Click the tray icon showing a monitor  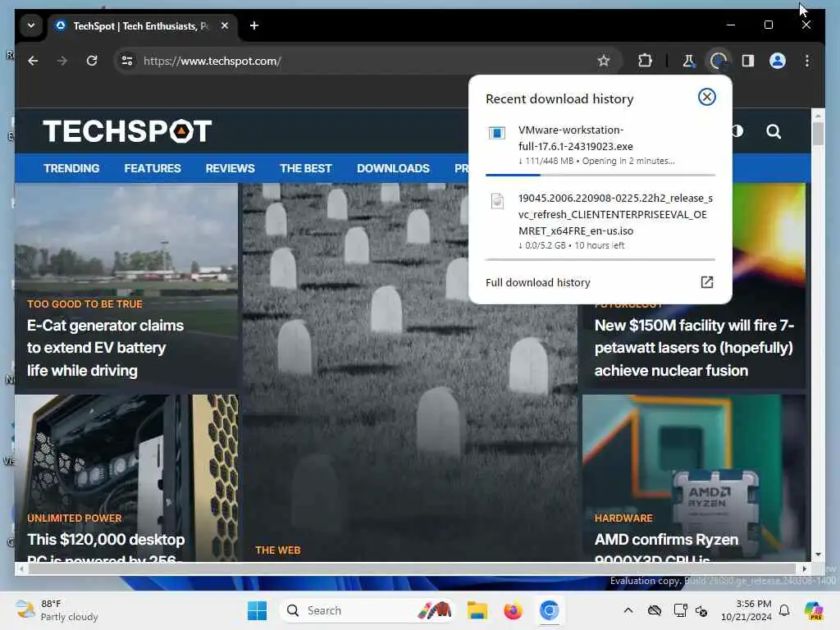(680, 610)
